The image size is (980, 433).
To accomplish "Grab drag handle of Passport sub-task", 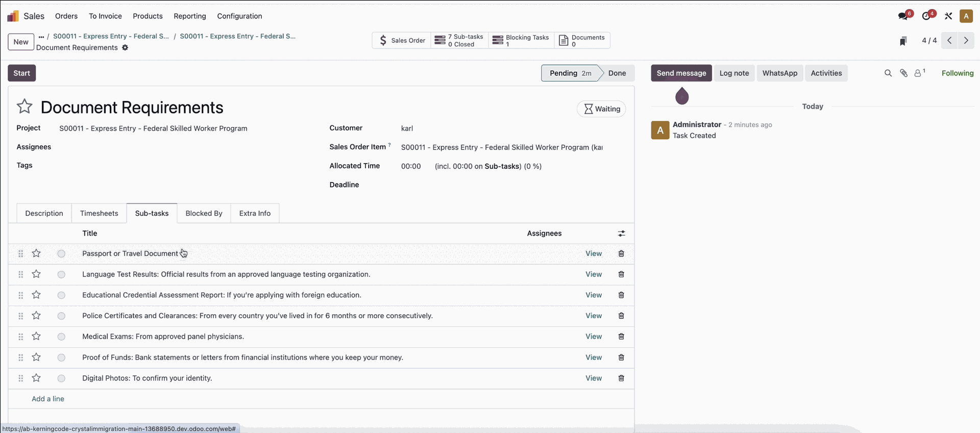I will (x=21, y=253).
